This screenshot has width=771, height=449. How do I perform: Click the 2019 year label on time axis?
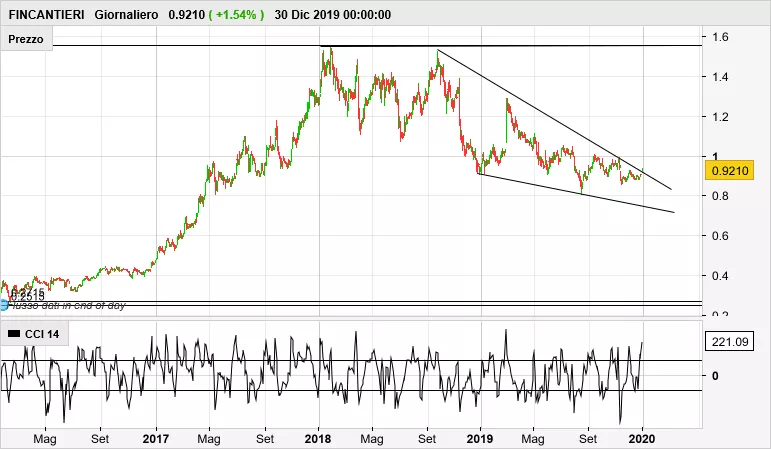pyautogui.click(x=480, y=439)
